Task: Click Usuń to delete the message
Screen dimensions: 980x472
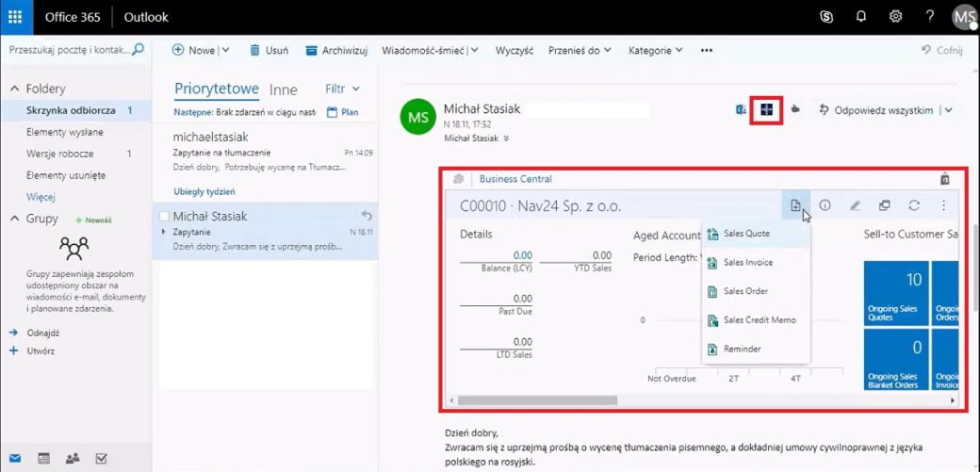Action: 269,51
